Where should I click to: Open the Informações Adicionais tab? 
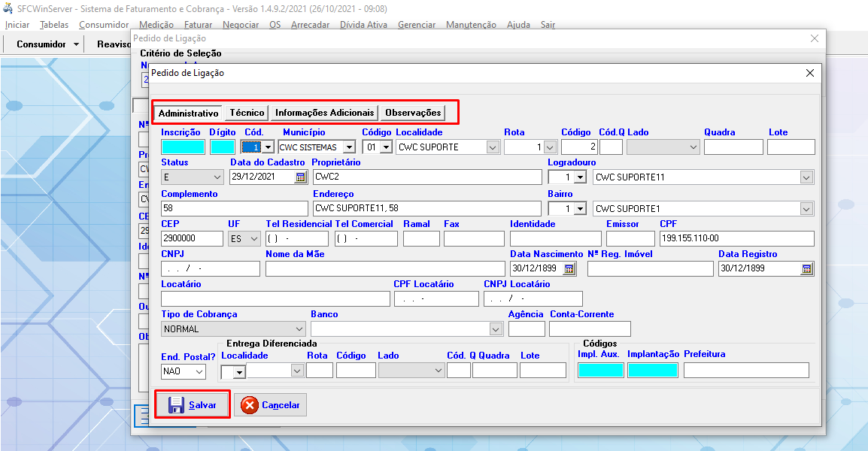point(324,113)
